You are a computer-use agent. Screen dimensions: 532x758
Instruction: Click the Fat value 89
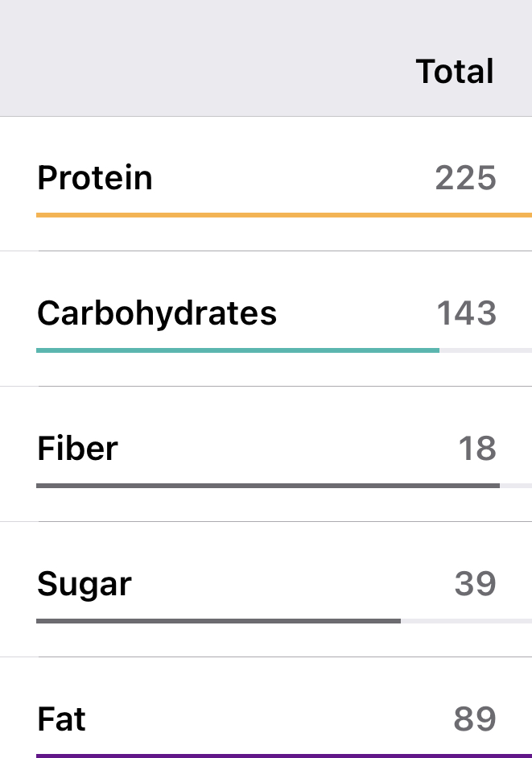[x=475, y=719]
